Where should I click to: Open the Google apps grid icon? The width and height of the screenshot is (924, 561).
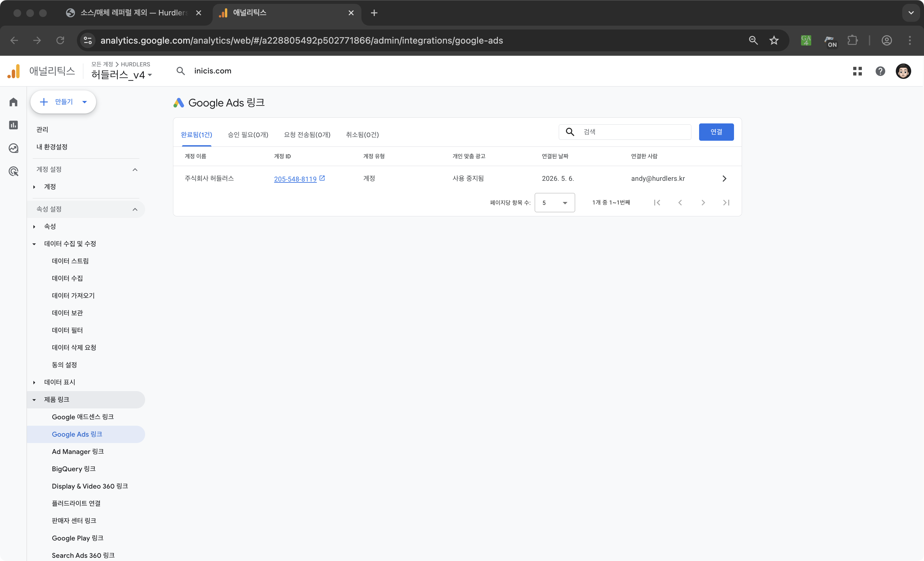(857, 71)
